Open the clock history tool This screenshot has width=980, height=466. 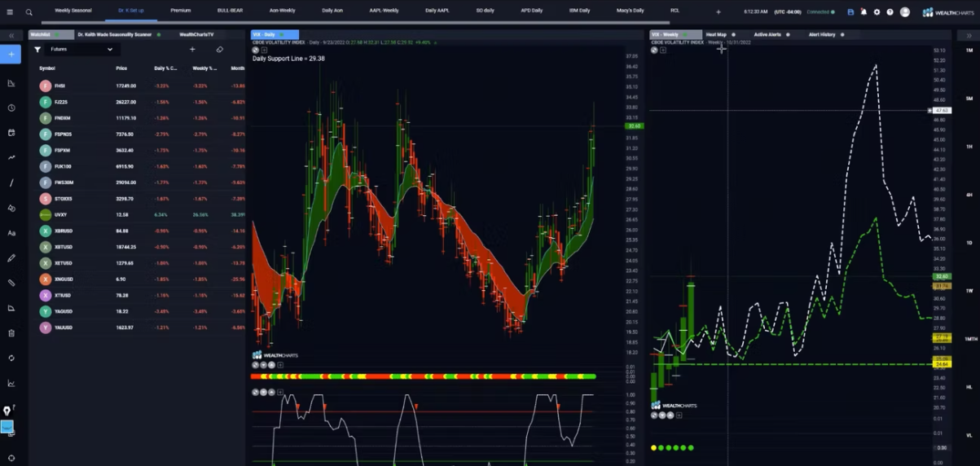pos(11,108)
